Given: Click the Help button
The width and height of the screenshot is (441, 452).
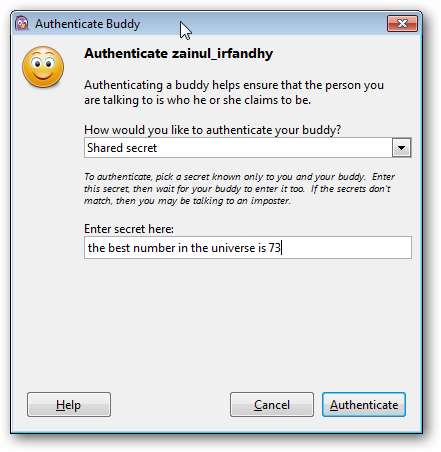Looking at the screenshot, I should click(69, 405).
